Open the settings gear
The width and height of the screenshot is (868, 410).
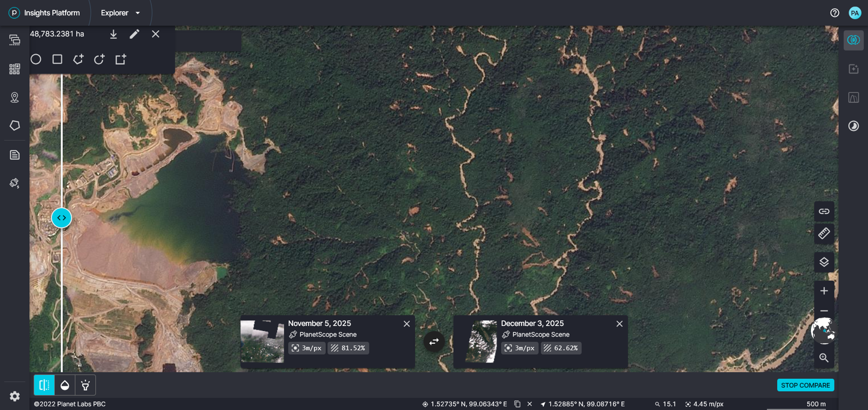[x=14, y=396]
